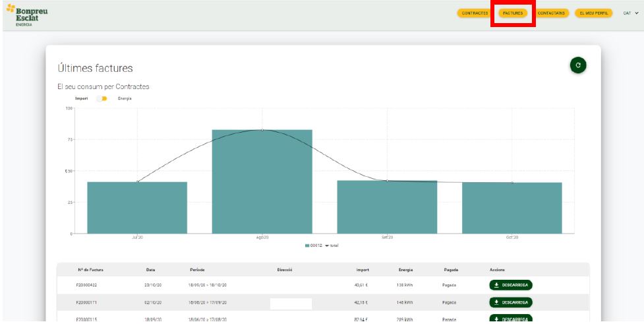Click download icon for invoice F20000171
This screenshot has height=324, width=644.
[x=497, y=302]
